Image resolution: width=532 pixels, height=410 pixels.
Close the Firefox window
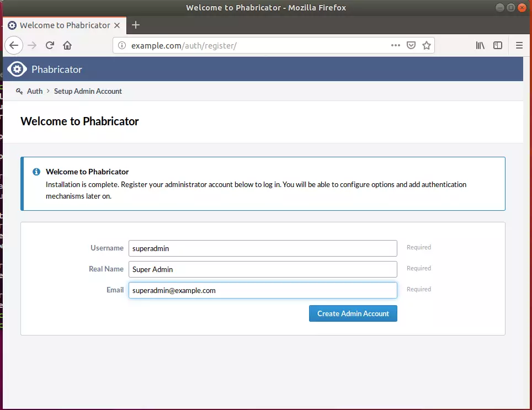[x=522, y=8]
